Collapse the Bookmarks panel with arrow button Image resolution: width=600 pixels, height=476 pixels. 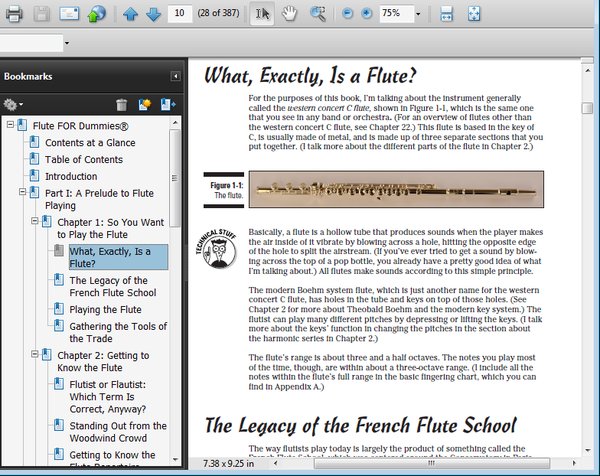tap(175, 76)
